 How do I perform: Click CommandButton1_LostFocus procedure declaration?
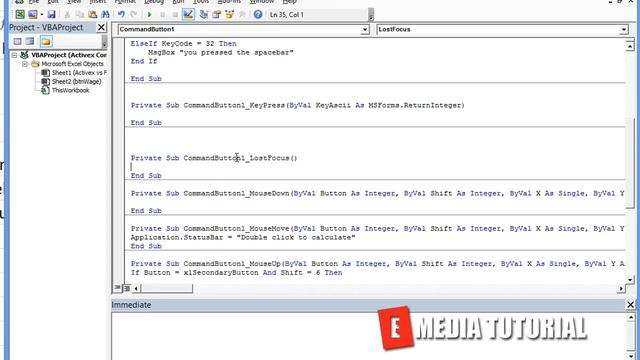coord(214,158)
